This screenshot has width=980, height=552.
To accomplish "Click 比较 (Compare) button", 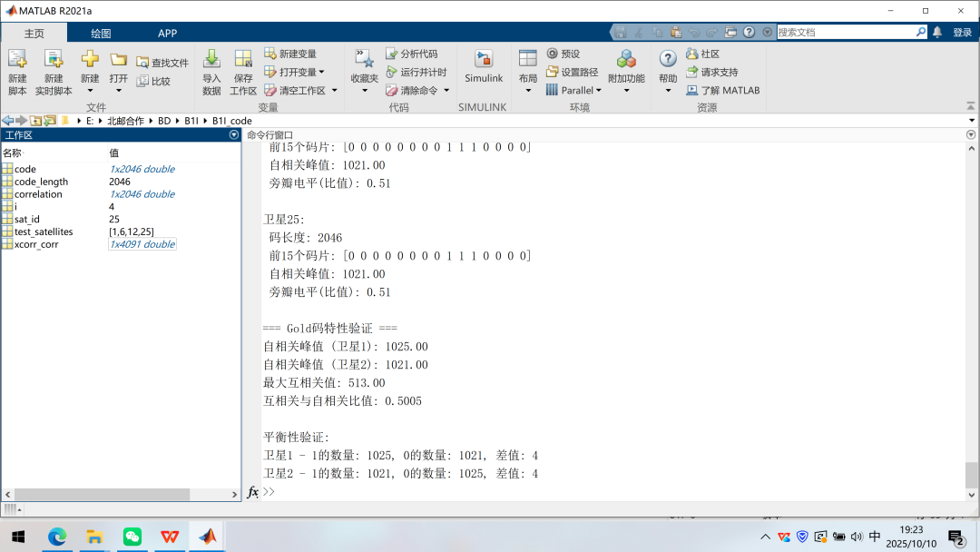I will tap(153, 81).
